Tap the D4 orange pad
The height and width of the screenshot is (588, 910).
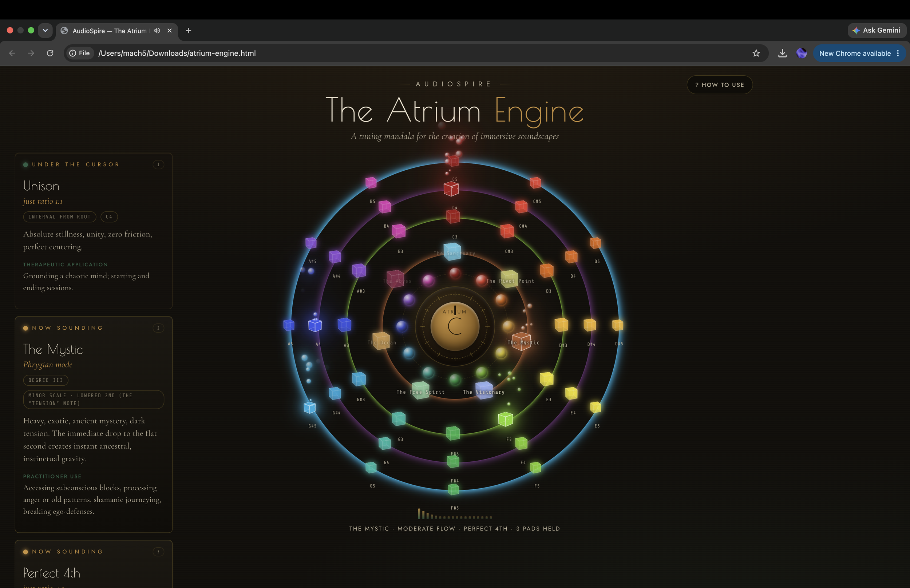coord(571,257)
